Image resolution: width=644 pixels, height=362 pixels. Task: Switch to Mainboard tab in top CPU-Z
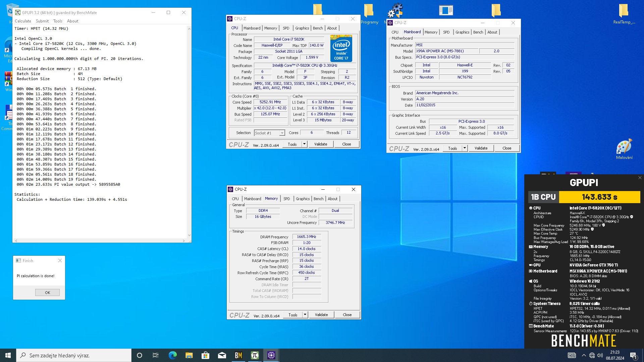point(252,28)
